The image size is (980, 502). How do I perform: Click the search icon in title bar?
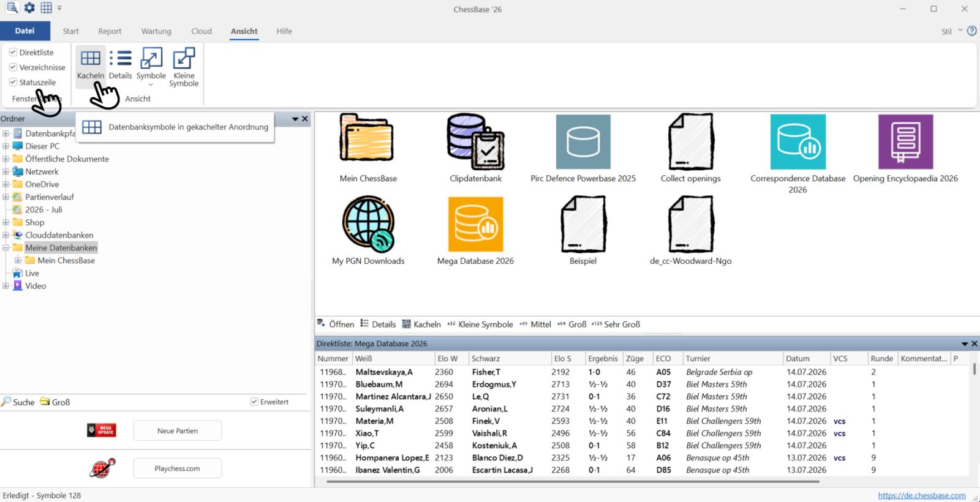pyautogui.click(x=12, y=8)
